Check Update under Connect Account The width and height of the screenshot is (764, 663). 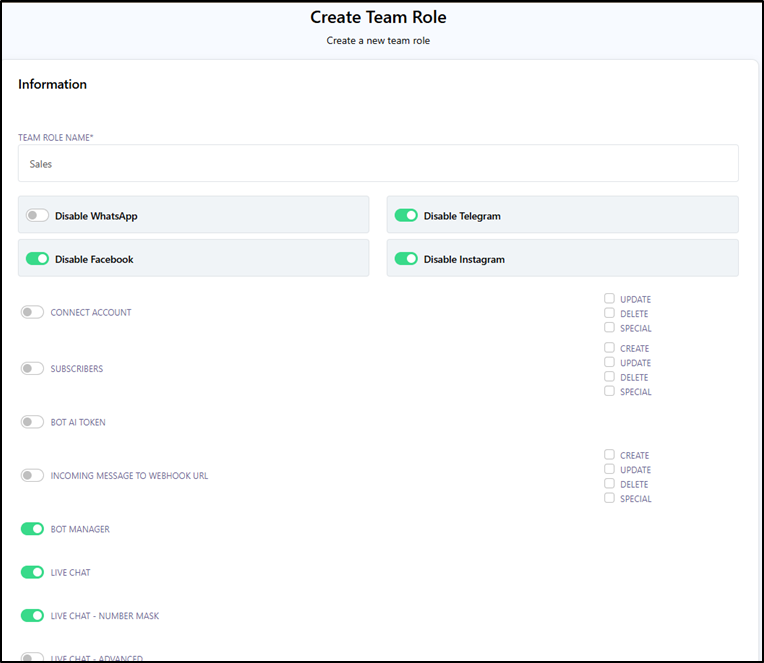[x=609, y=299]
